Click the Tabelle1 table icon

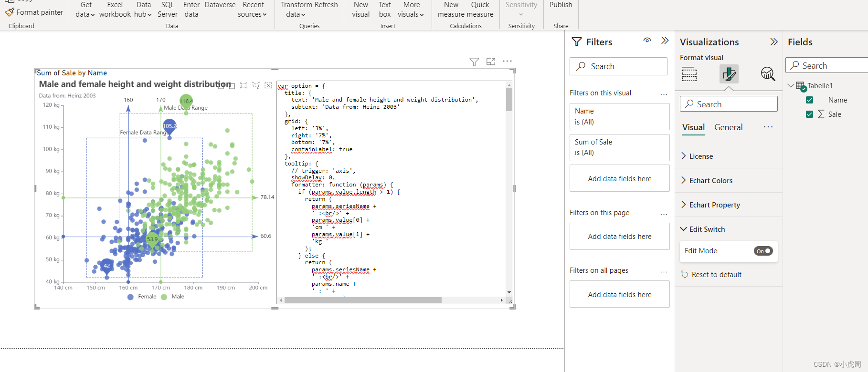coord(801,86)
